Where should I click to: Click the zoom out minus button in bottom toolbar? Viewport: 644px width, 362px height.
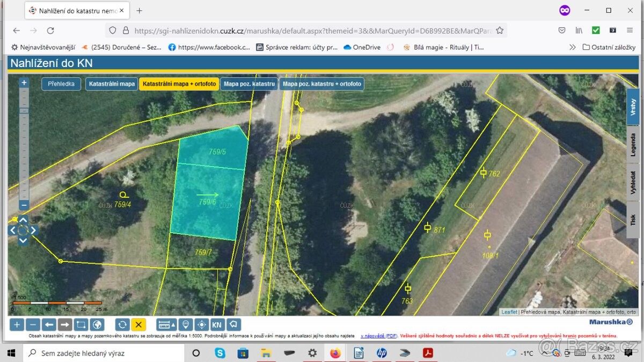click(33, 324)
